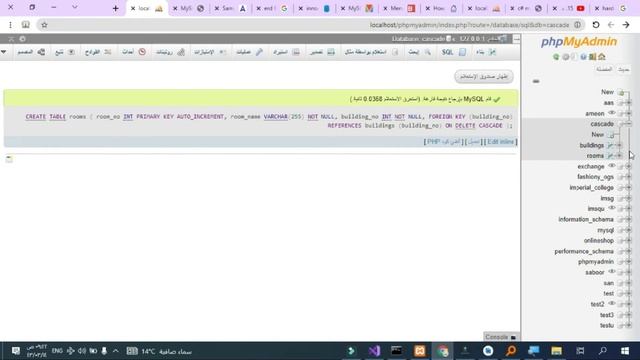Switch to the Recent tab in sidebar
Viewport: 640px width, 360px height.
click(623, 69)
